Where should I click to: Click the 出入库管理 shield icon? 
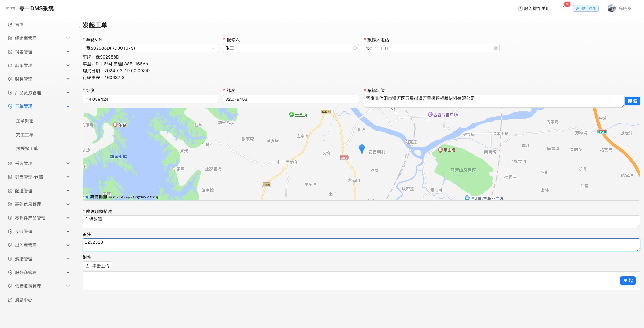pyautogui.click(x=10, y=245)
